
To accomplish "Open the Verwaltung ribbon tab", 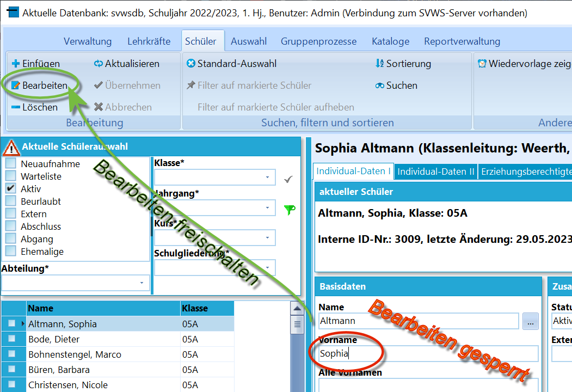I will (88, 41).
